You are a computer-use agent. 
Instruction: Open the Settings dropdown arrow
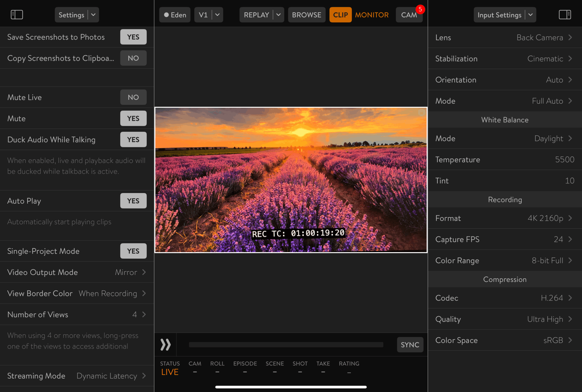pos(93,15)
